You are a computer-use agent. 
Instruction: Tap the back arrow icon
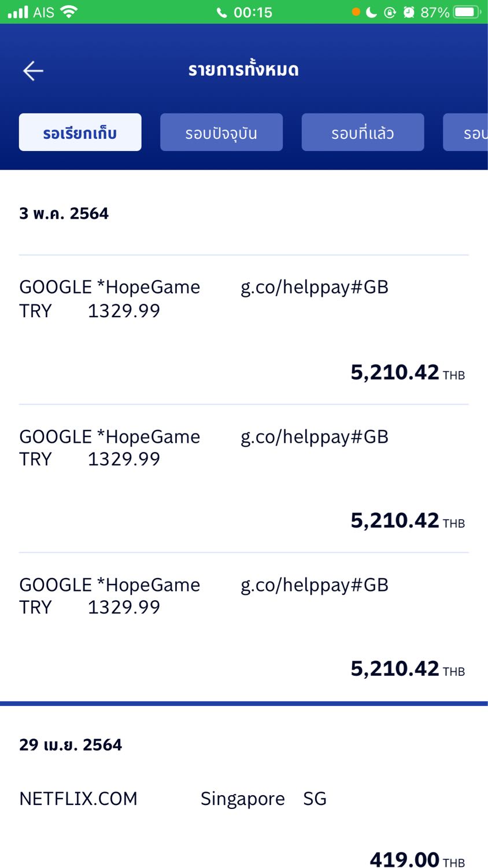pos(33,71)
